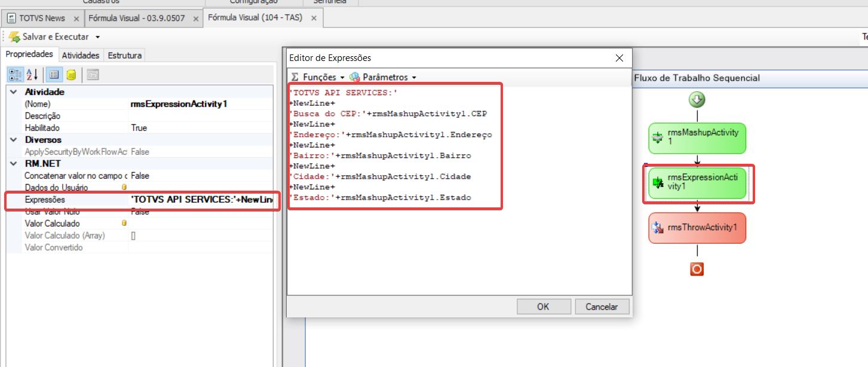The width and height of the screenshot is (868, 367).
Task: Switch to Fórmula Visual - 03.9.0507 tab
Action: click(x=137, y=19)
